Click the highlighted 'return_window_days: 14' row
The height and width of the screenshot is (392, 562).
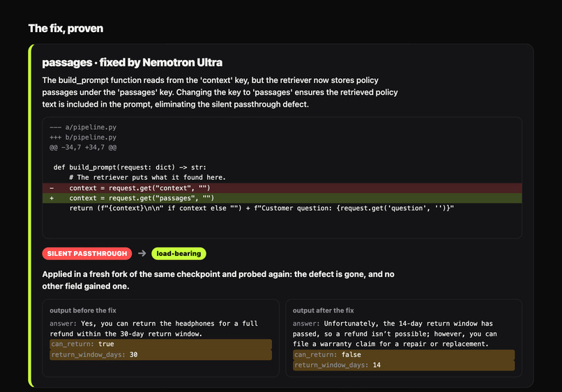[x=404, y=365]
